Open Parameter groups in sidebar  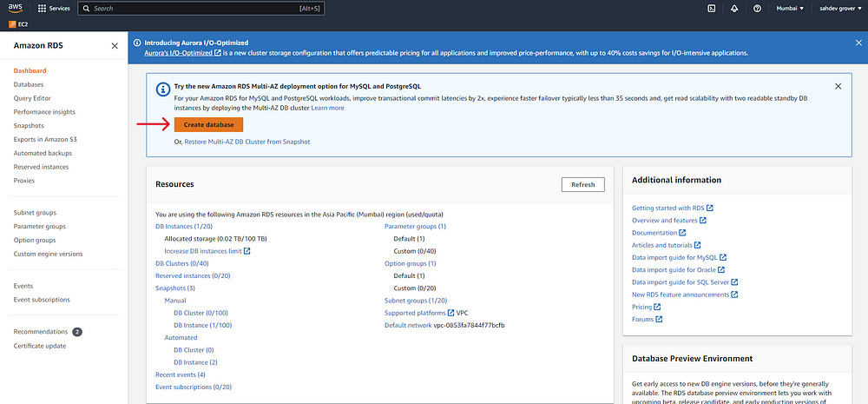(x=40, y=227)
